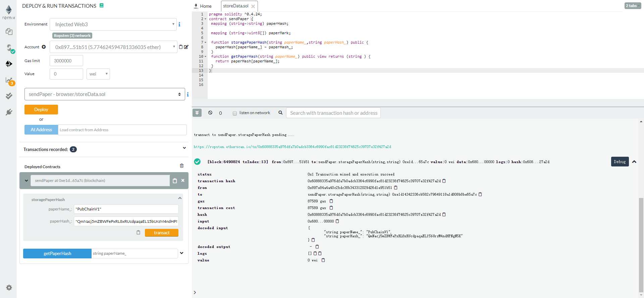Viewport: 644px width, 298px height.
Task: Open Deploy & run transactions sidebar icon
Action: (x=9, y=64)
